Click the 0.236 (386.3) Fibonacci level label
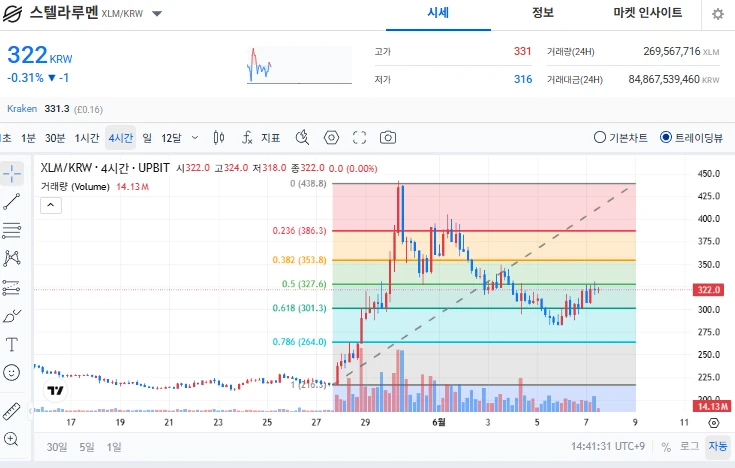 click(300, 231)
